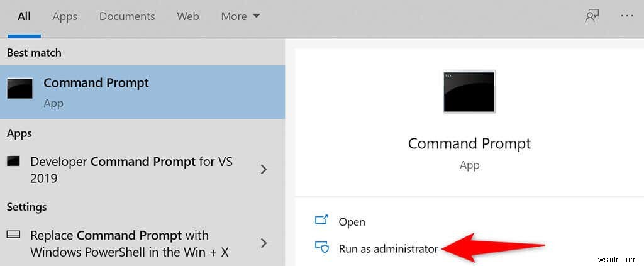Click the Replace Command Prompt settings icon
Viewport: 644px width, 266px height.
pos(13,235)
